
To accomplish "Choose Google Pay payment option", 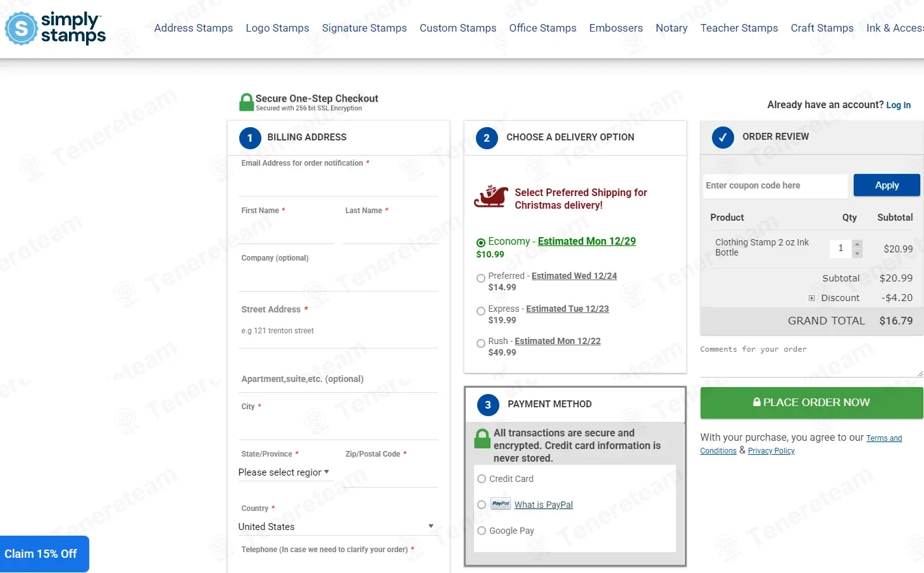I will [482, 531].
